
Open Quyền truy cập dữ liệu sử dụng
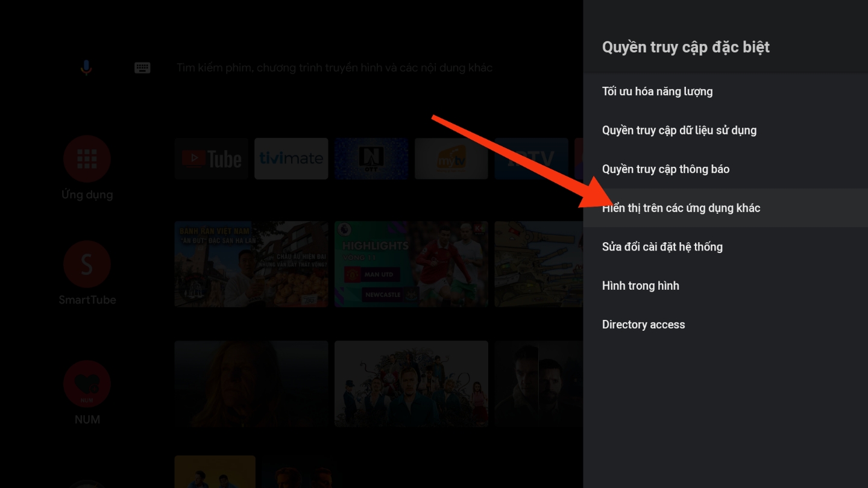(x=726, y=130)
